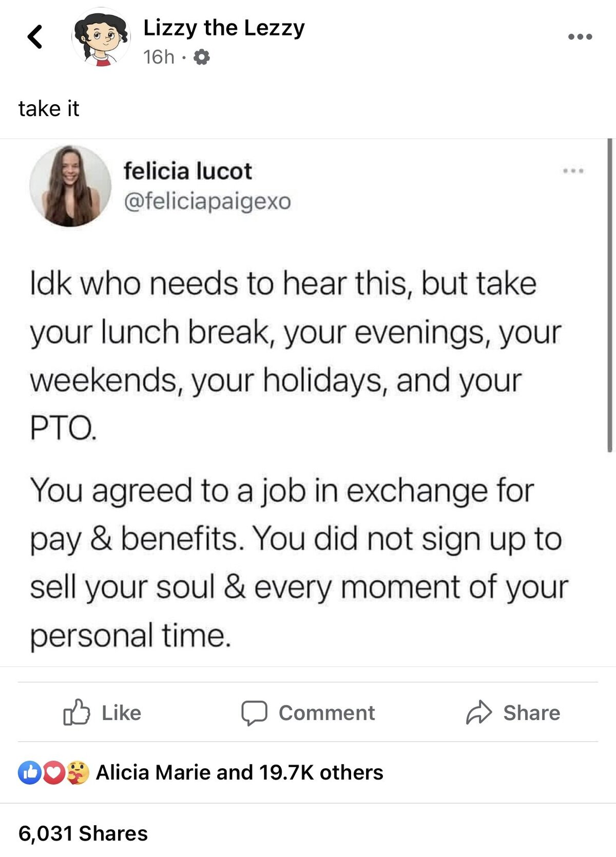Image resolution: width=616 pixels, height=857 pixels.
Task: Click the Comment button label
Action: point(327,713)
